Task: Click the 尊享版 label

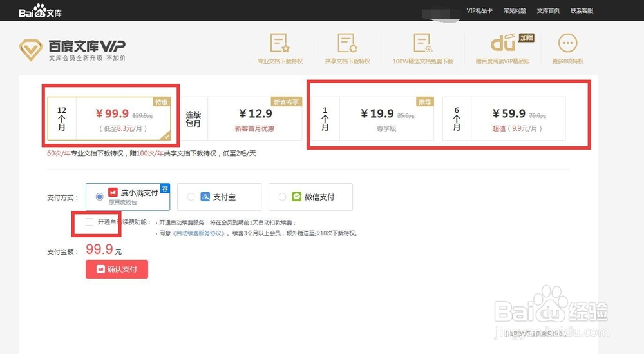Action: click(386, 129)
